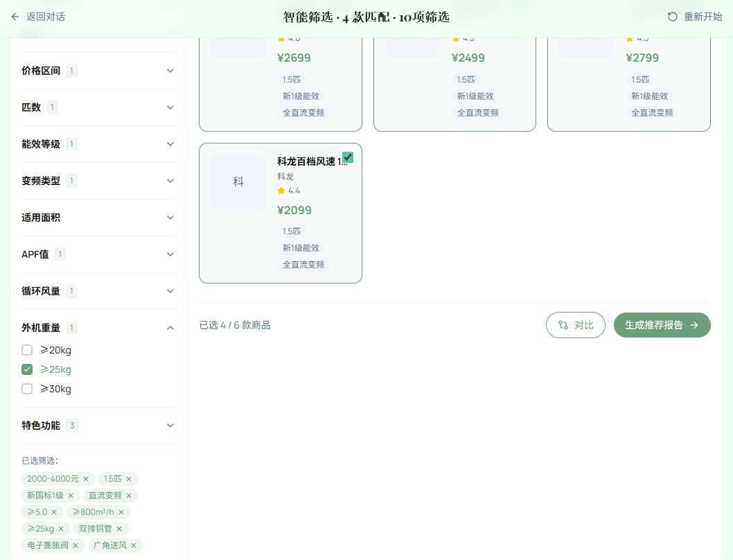This screenshot has height=560, width=733.
Task: Expand the 价格区间 filter section
Action: 98,71
